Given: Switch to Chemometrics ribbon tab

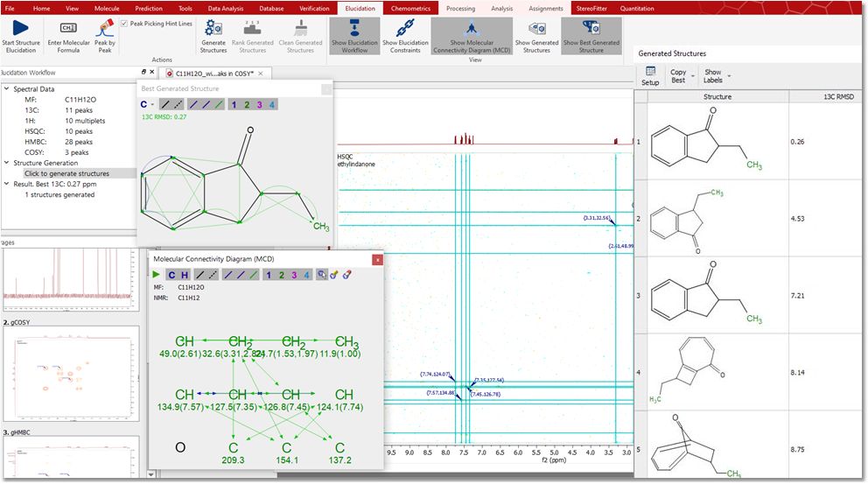Looking at the screenshot, I should click(410, 8).
